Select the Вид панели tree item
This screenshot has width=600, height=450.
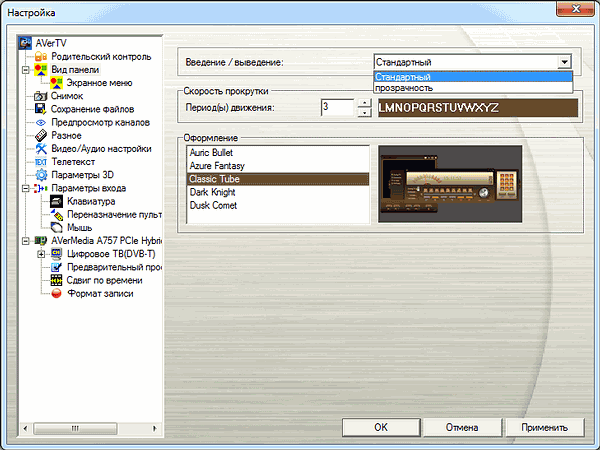75,70
